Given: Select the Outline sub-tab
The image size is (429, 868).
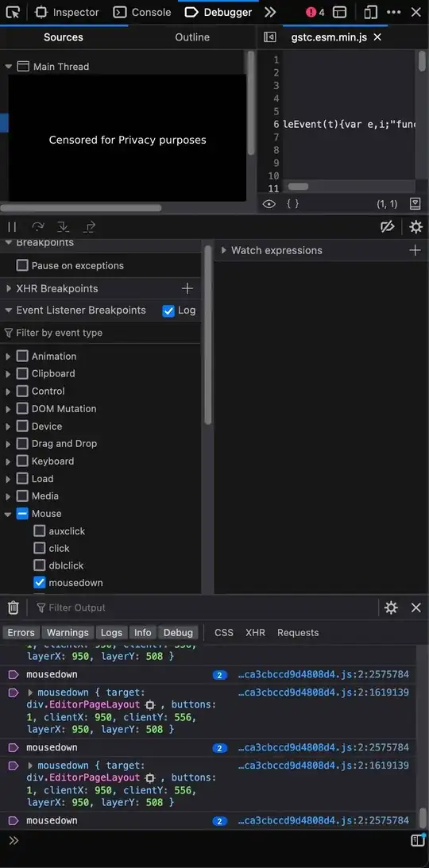Looking at the screenshot, I should coord(192,37).
